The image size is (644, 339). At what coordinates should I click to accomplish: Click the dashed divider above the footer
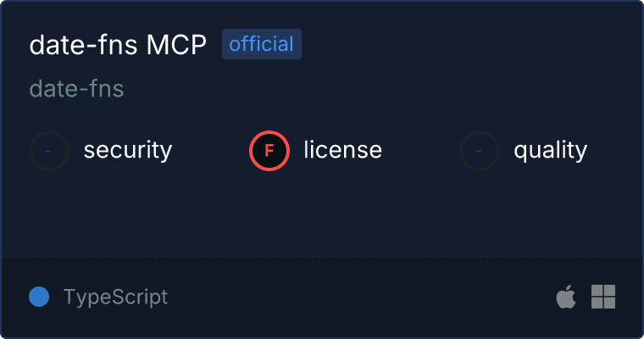click(x=322, y=257)
